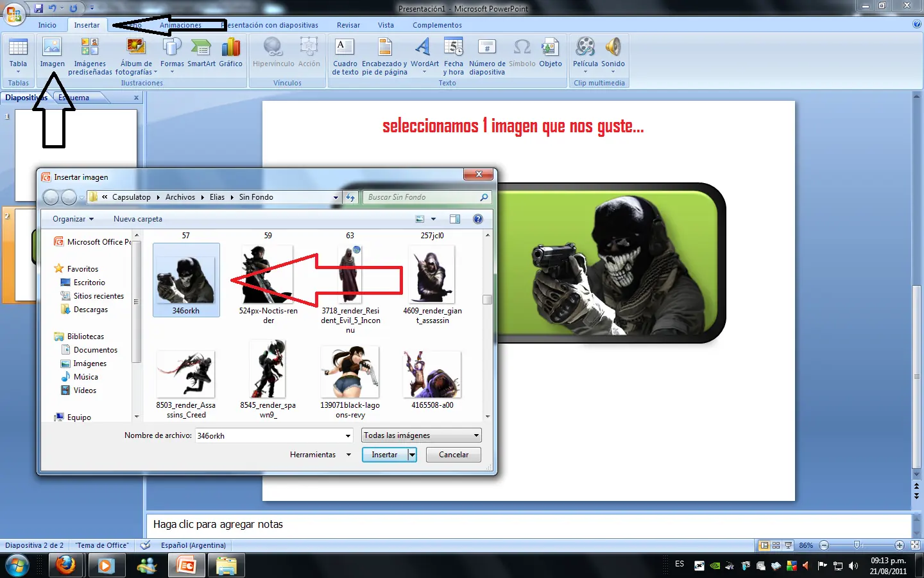Click the notes pane to add notes
This screenshot has width=924, height=578.
click(529, 525)
